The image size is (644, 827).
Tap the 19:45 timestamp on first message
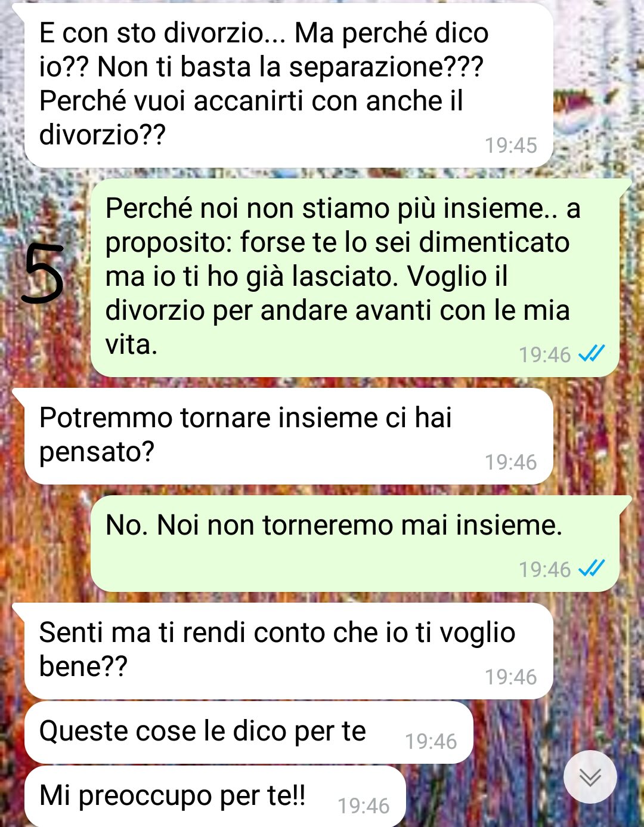click(511, 145)
